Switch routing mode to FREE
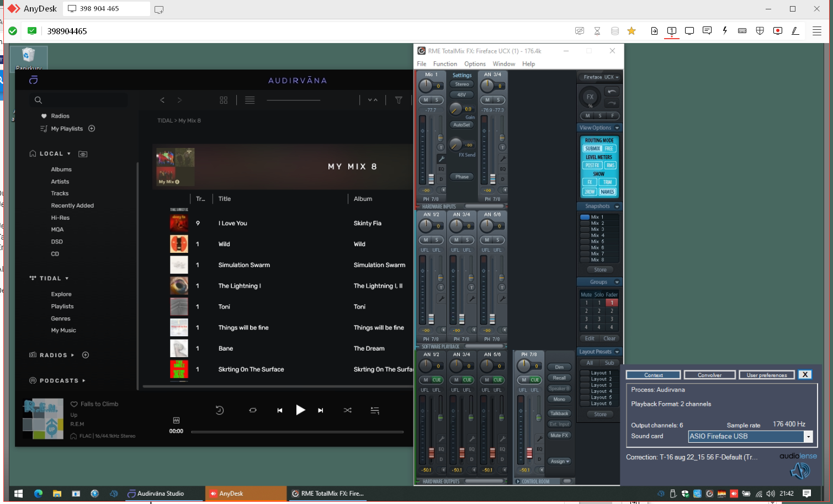 [x=609, y=148]
